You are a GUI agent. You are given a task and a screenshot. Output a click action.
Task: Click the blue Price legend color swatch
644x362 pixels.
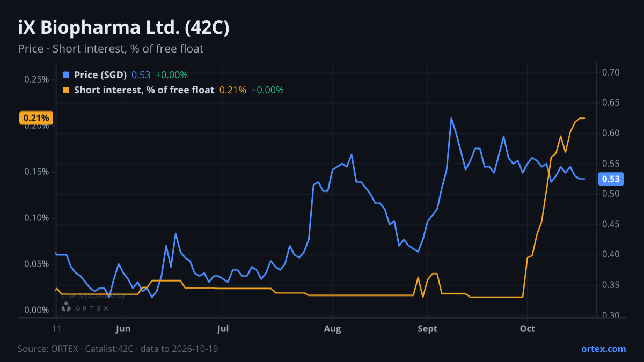(x=66, y=75)
